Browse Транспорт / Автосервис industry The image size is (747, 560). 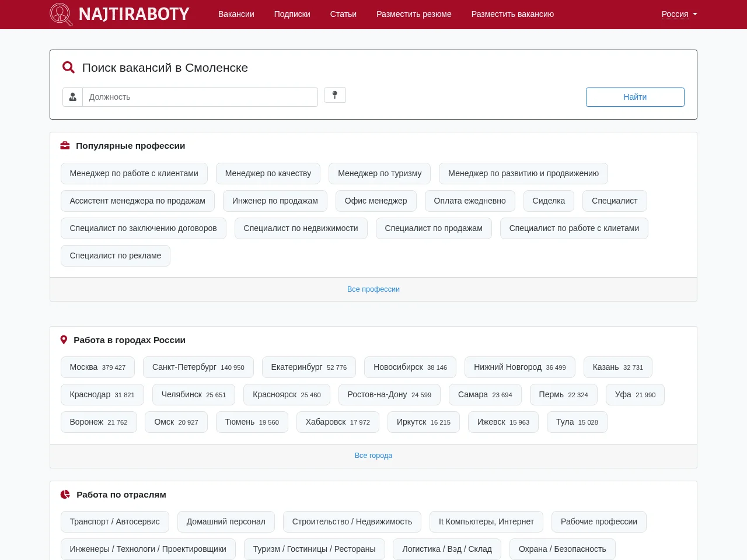click(x=115, y=521)
